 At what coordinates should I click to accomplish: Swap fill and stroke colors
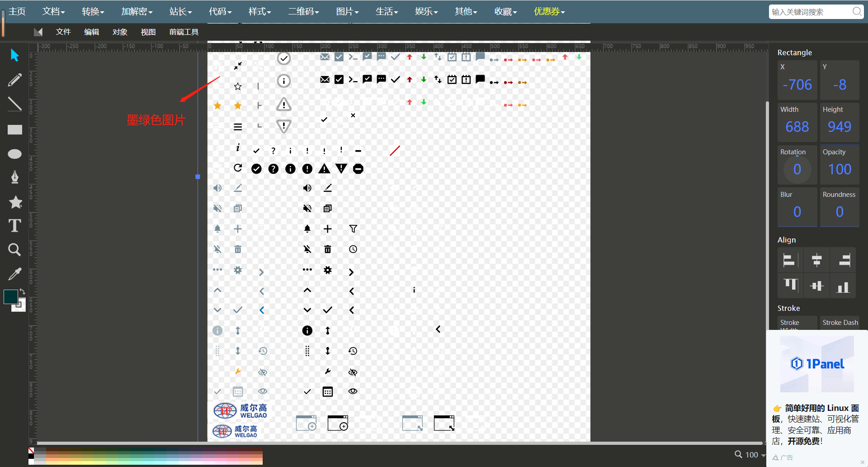22,292
